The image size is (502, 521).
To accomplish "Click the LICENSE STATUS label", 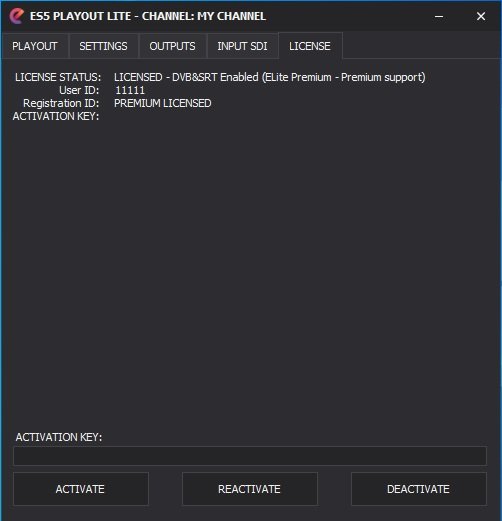I will (58, 77).
